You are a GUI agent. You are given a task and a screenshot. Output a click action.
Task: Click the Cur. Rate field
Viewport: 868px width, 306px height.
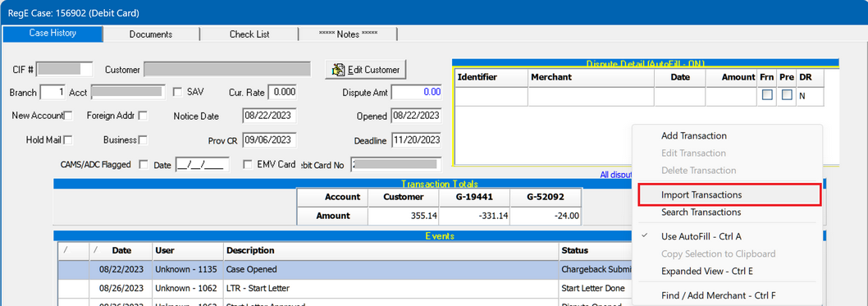282,92
